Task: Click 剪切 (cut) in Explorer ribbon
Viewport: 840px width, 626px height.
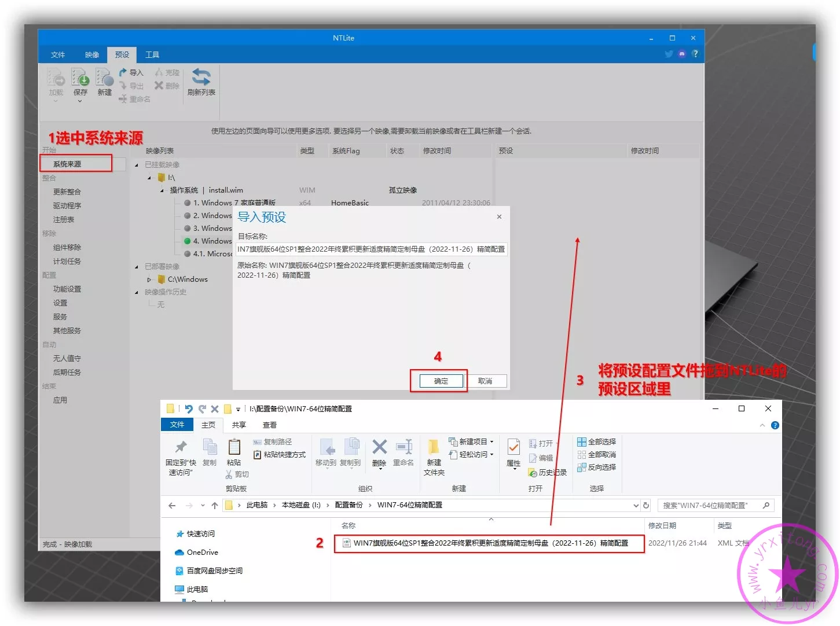Action: tap(237, 474)
